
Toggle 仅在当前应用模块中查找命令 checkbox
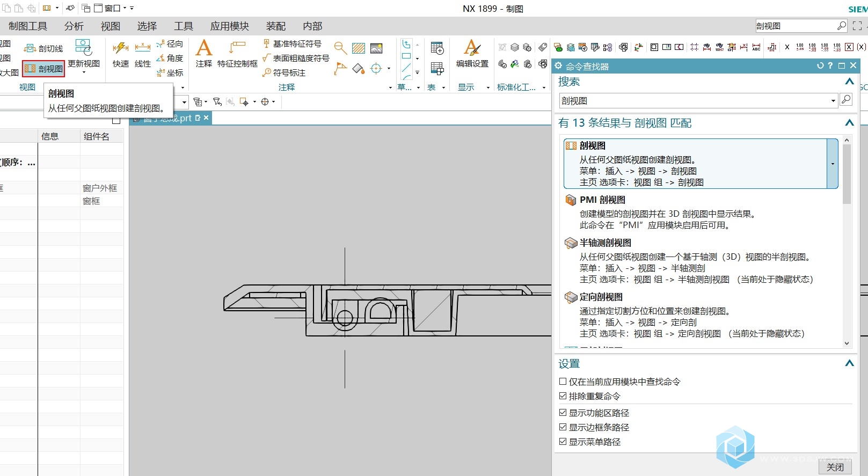pyautogui.click(x=563, y=382)
